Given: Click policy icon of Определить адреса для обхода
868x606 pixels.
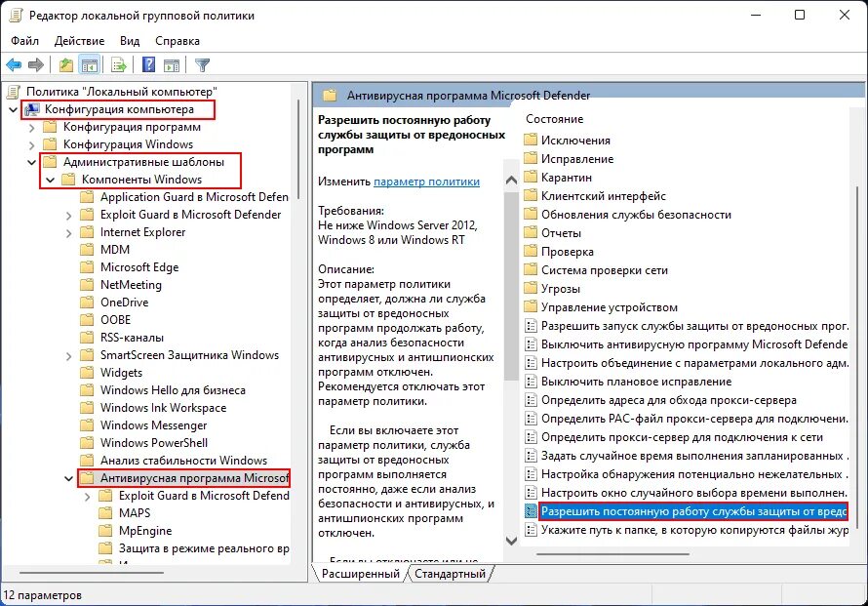Looking at the screenshot, I should click(x=531, y=399).
